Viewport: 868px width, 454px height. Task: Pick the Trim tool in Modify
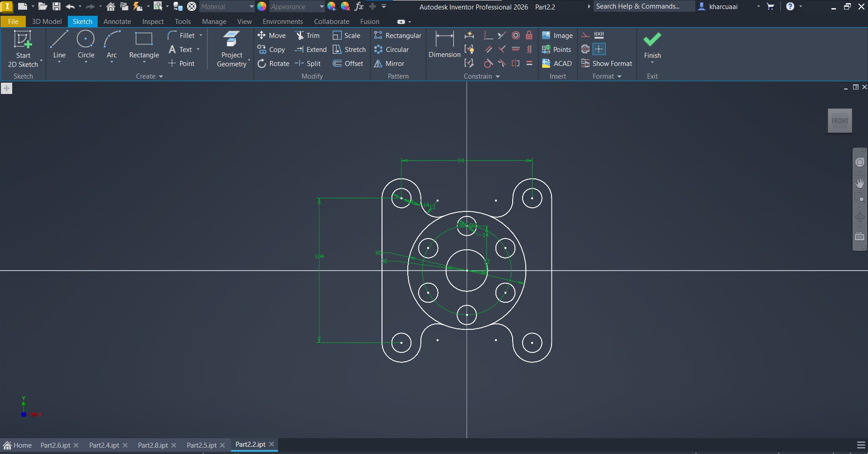307,35
